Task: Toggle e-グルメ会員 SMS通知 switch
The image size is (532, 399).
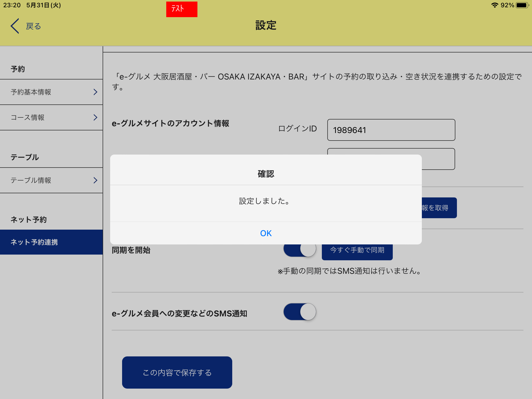Action: tap(300, 312)
